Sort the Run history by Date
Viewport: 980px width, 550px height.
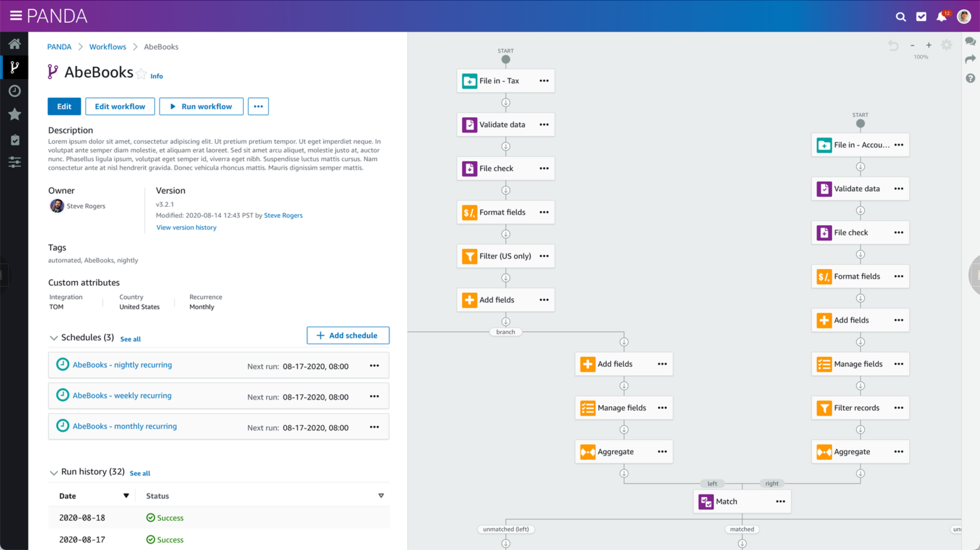point(127,496)
